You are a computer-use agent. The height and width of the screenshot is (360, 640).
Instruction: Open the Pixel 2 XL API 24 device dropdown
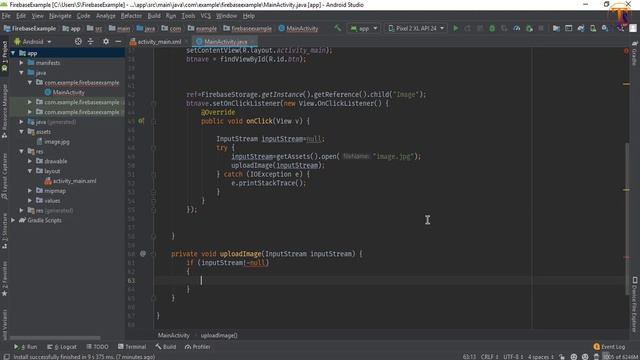coord(416,28)
